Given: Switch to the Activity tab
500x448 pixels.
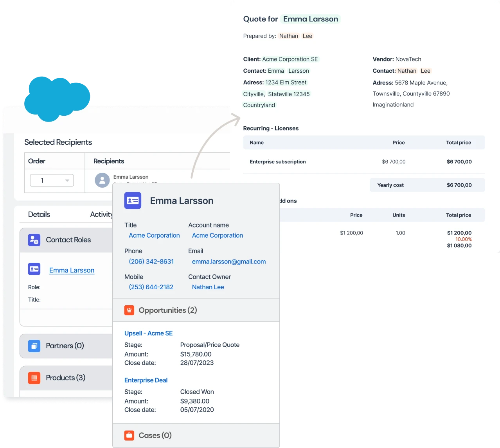Looking at the screenshot, I should (x=101, y=214).
